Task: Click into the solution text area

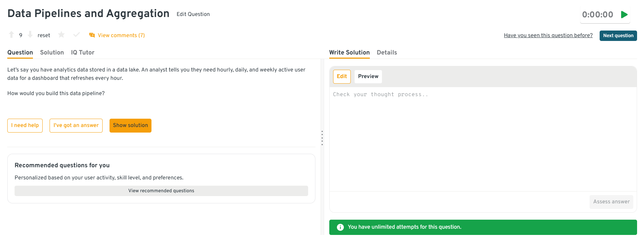Action: pyautogui.click(x=483, y=139)
